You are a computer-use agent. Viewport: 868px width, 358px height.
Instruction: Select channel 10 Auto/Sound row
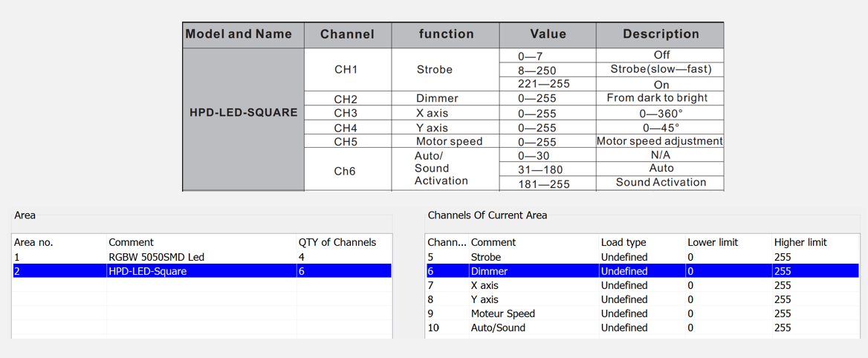pos(642,328)
